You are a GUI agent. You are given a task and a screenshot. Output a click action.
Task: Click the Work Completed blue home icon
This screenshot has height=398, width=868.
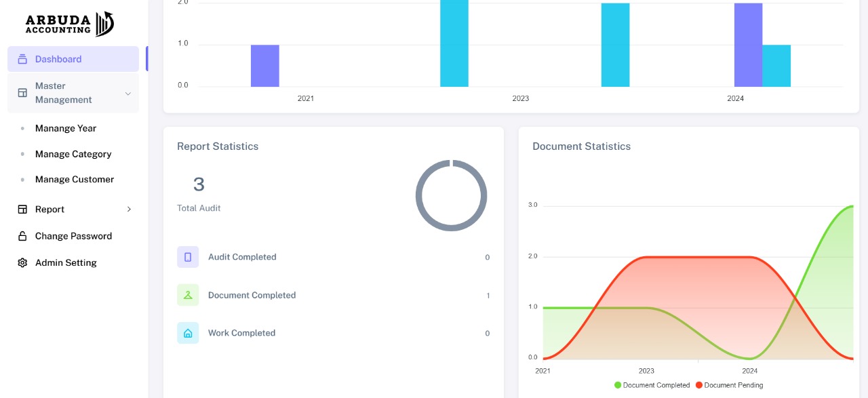[188, 333]
